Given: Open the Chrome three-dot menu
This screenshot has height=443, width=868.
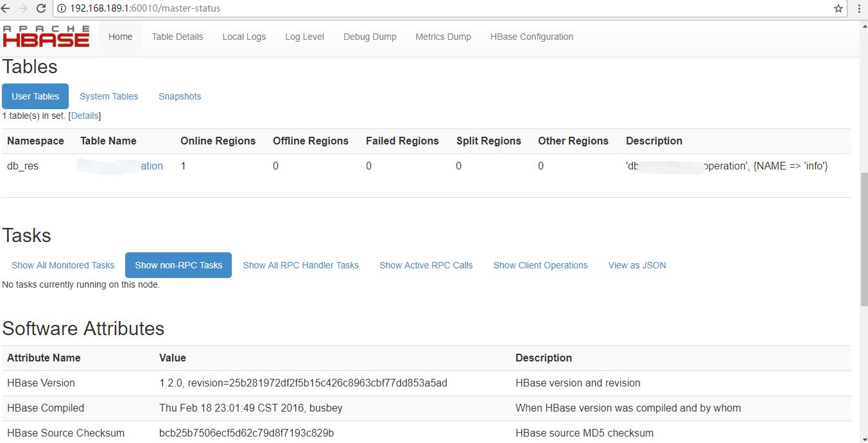Looking at the screenshot, I should pos(860,8).
